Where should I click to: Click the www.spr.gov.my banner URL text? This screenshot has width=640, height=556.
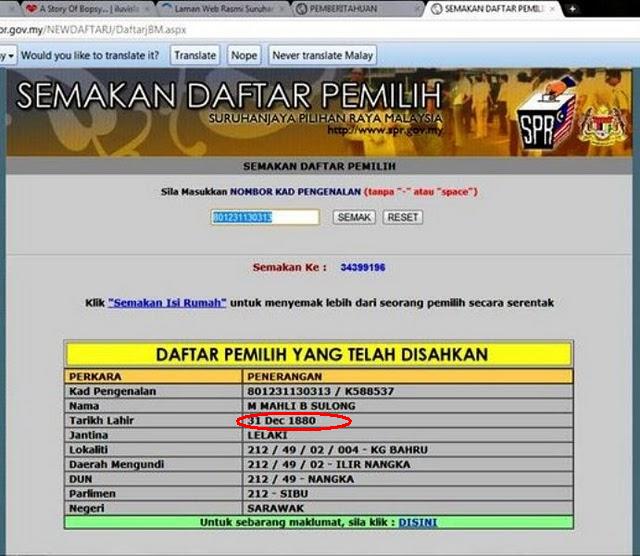[385, 131]
